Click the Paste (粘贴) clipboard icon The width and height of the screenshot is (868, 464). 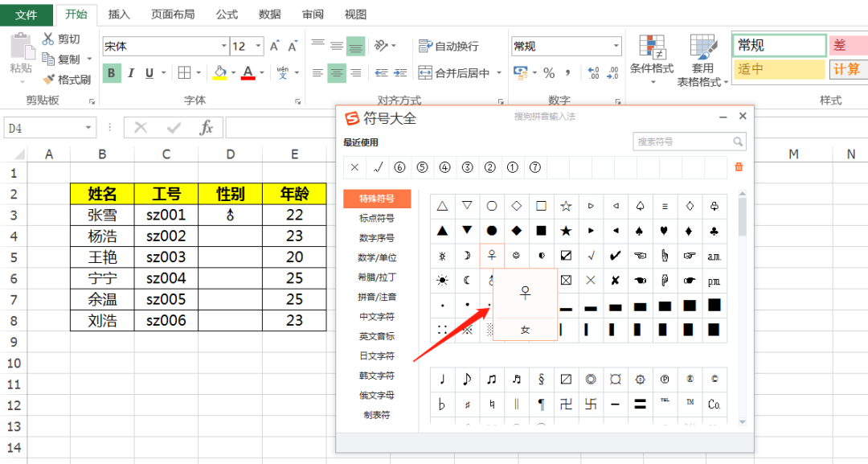click(x=22, y=46)
